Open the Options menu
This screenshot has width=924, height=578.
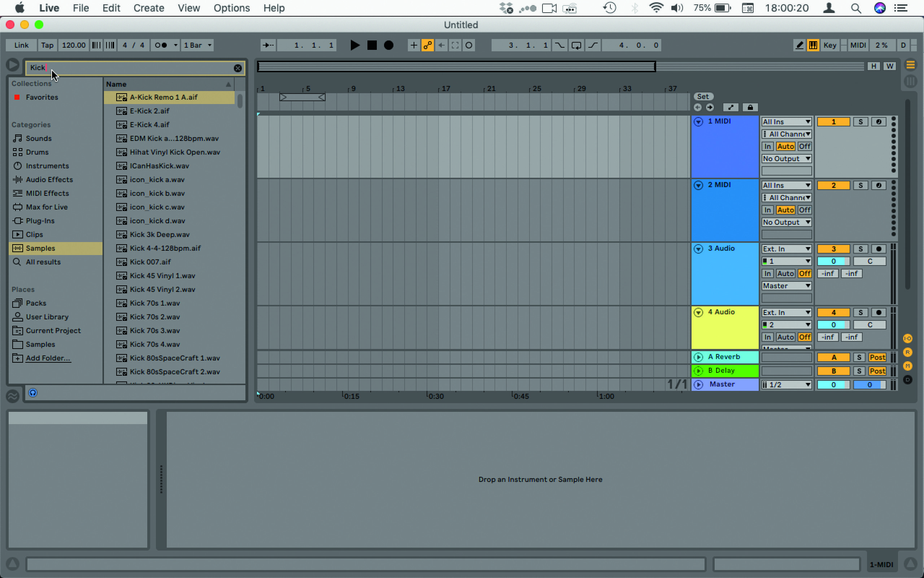tap(231, 8)
